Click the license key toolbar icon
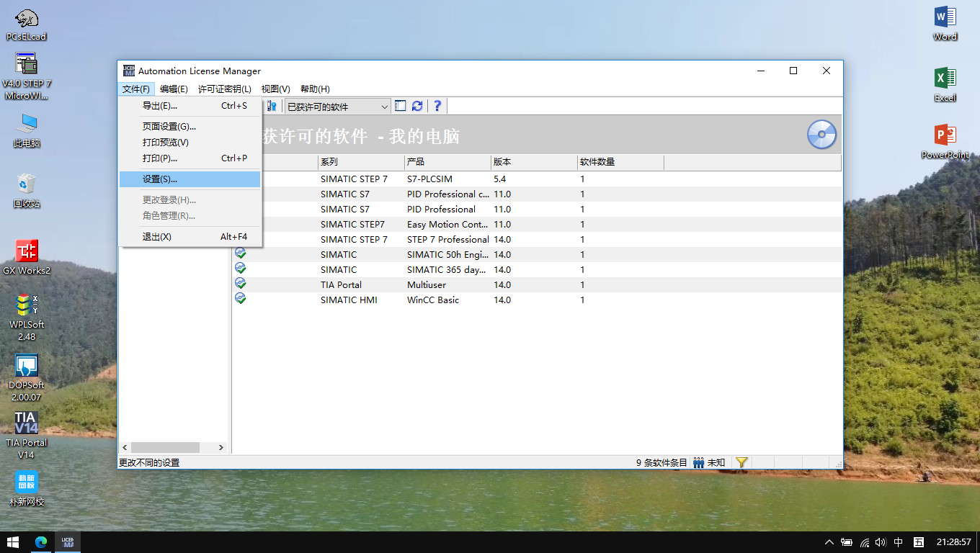The width and height of the screenshot is (980, 553). click(x=272, y=107)
